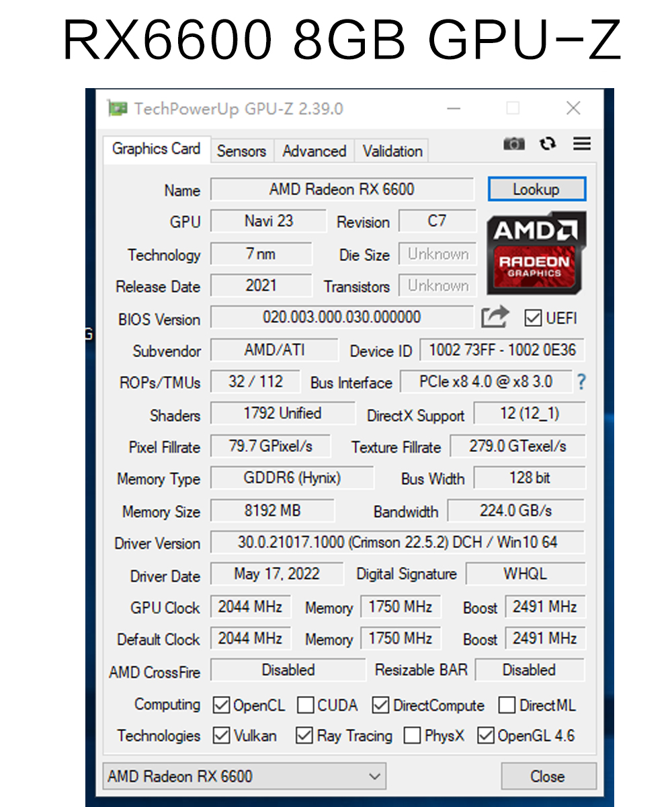Click the camera icon to capture the window
This screenshot has height=807, width=672.
[x=514, y=143]
